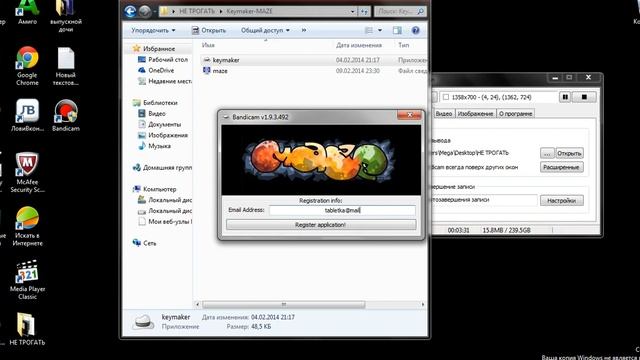This screenshot has width=640, height=360.
Task: Open Explorer help question mark icon
Action: pos(416,30)
